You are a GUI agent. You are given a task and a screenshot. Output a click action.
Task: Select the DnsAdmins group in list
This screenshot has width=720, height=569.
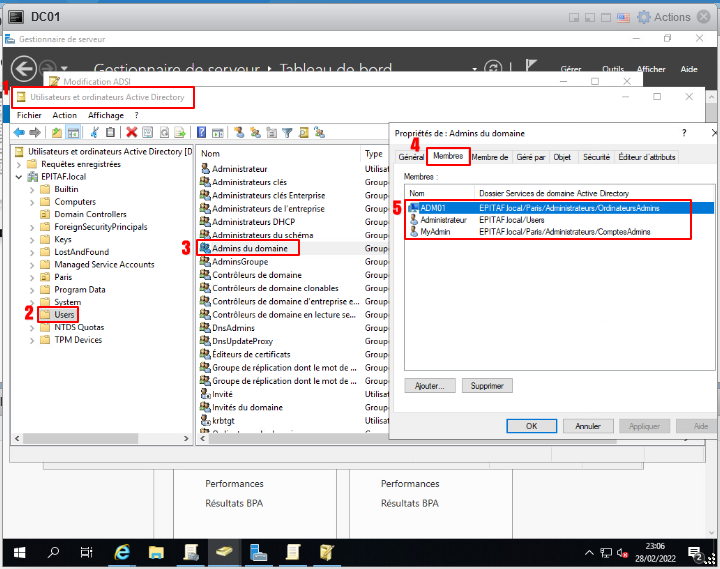tap(233, 328)
